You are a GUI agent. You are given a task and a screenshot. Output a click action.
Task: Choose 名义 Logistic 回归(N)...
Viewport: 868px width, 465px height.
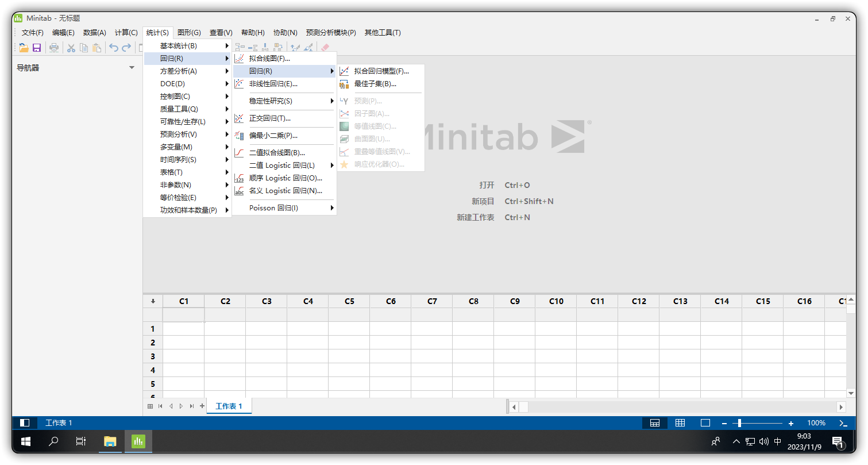click(284, 191)
